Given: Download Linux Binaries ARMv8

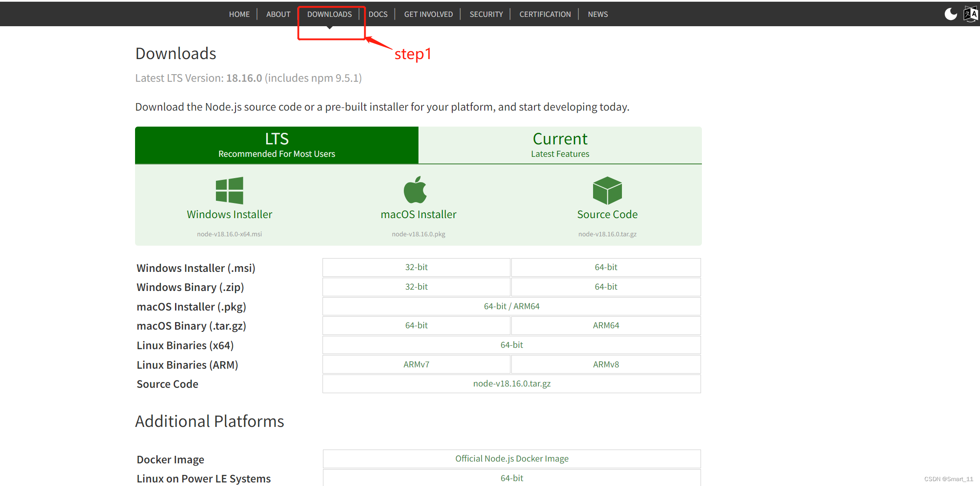Looking at the screenshot, I should click(x=606, y=365).
